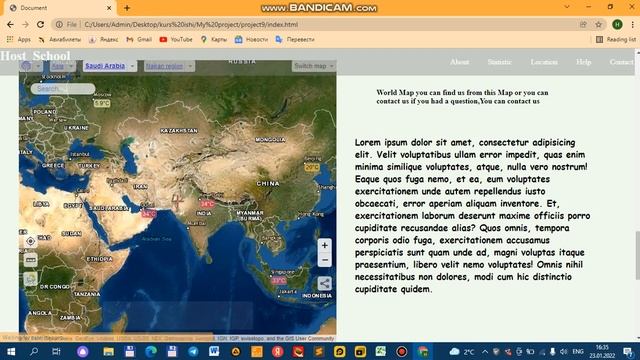The height and width of the screenshot is (360, 640).
Task: Open File Explorer from taskbar
Action: coord(109,351)
